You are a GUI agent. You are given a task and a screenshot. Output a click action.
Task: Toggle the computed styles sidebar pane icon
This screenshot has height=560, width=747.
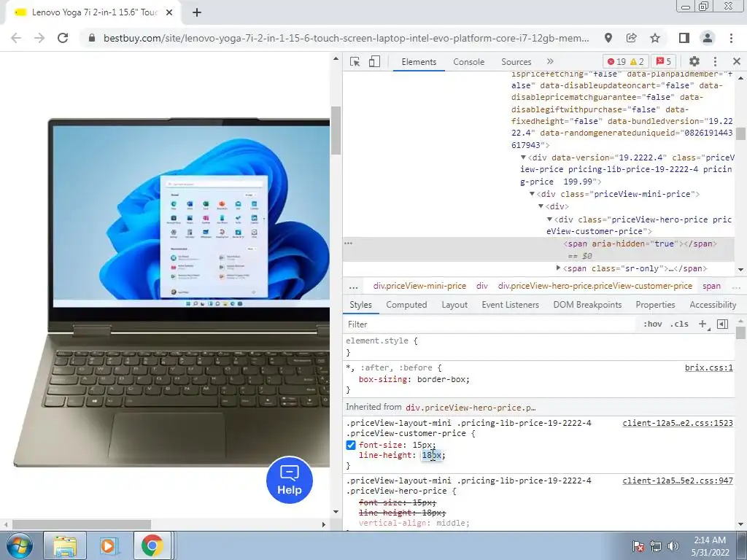(722, 324)
